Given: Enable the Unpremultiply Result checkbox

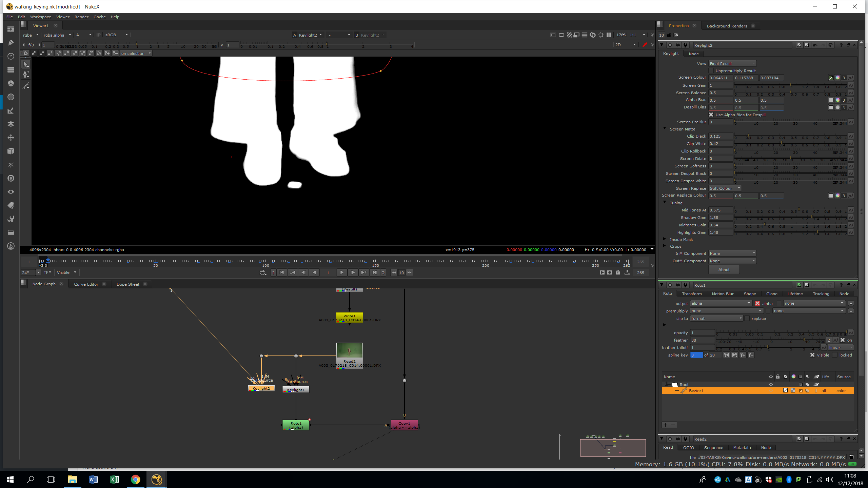Looking at the screenshot, I should click(x=711, y=71).
